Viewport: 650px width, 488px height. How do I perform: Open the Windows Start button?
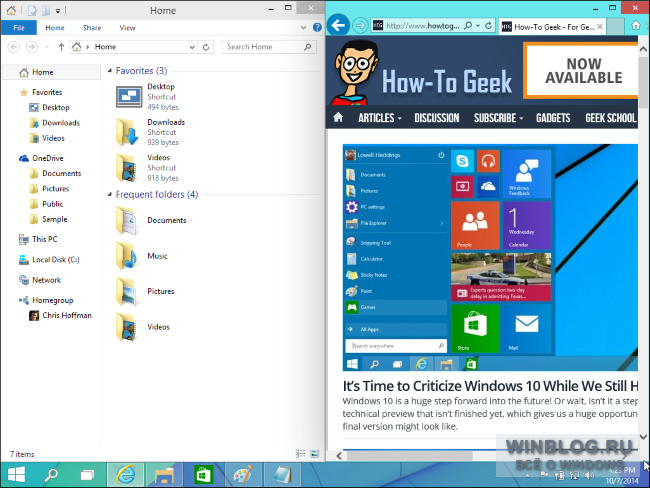click(x=17, y=474)
